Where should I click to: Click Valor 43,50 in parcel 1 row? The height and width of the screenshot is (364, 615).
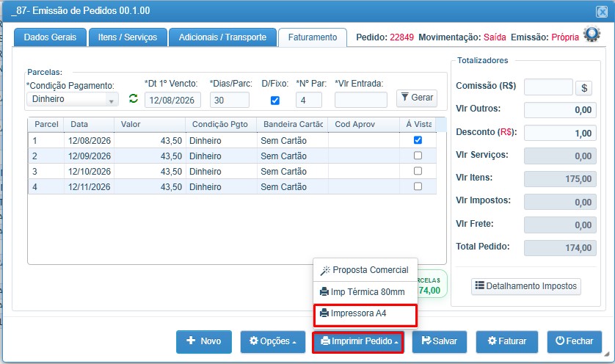click(150, 140)
